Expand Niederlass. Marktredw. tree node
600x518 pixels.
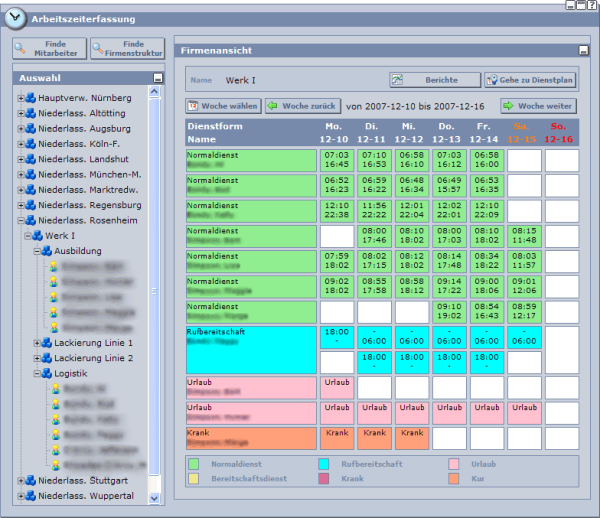tap(21, 190)
